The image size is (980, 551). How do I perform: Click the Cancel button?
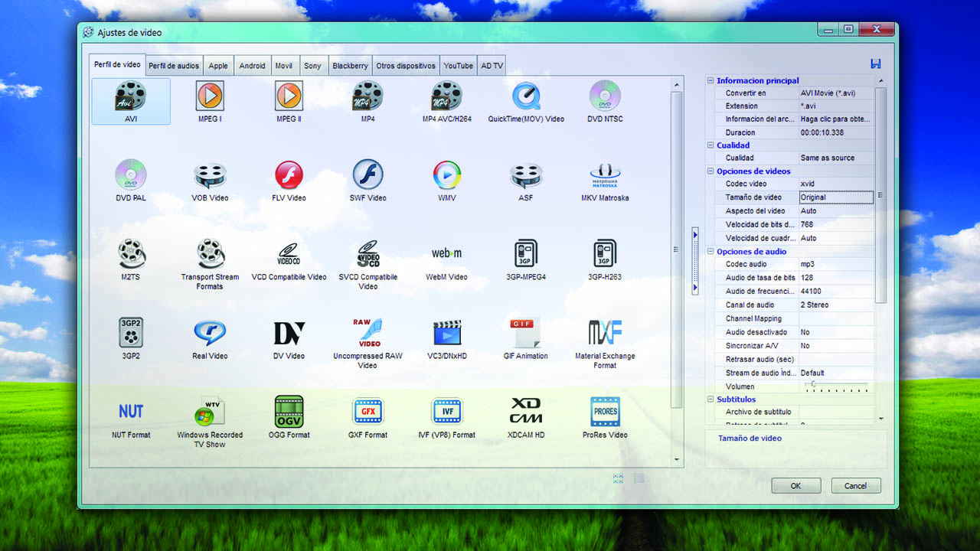855,486
